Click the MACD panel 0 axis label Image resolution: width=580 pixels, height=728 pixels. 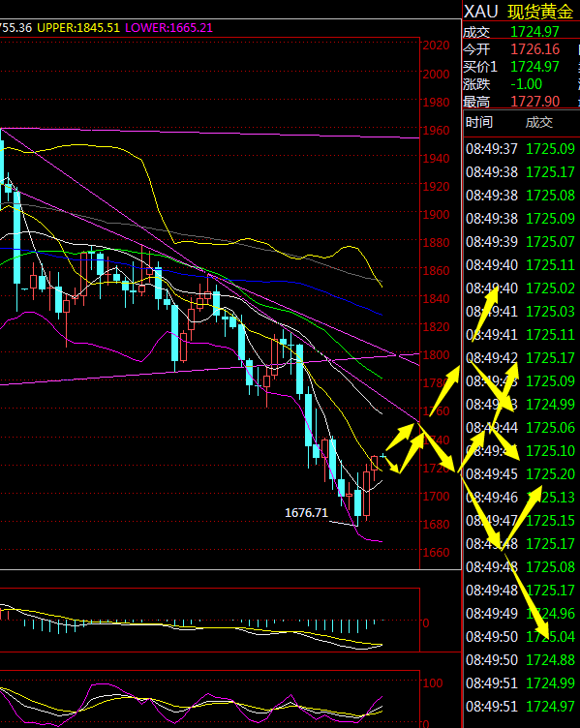[426, 622]
